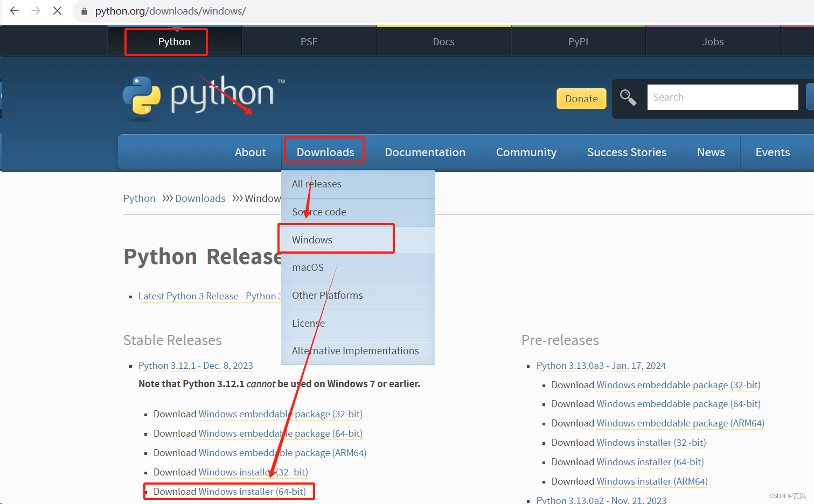Choose macOS from Downloads dropdown
This screenshot has height=504, width=814.
358,268
